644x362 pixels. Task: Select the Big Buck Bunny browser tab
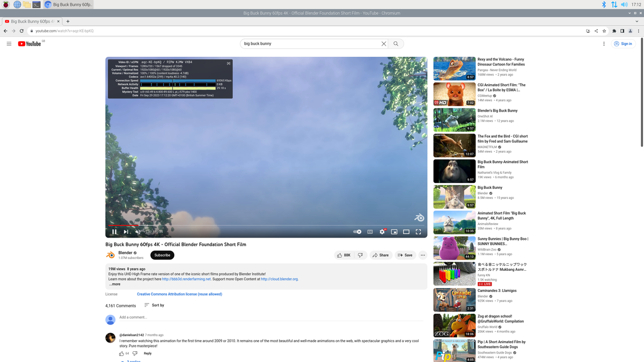32,21
